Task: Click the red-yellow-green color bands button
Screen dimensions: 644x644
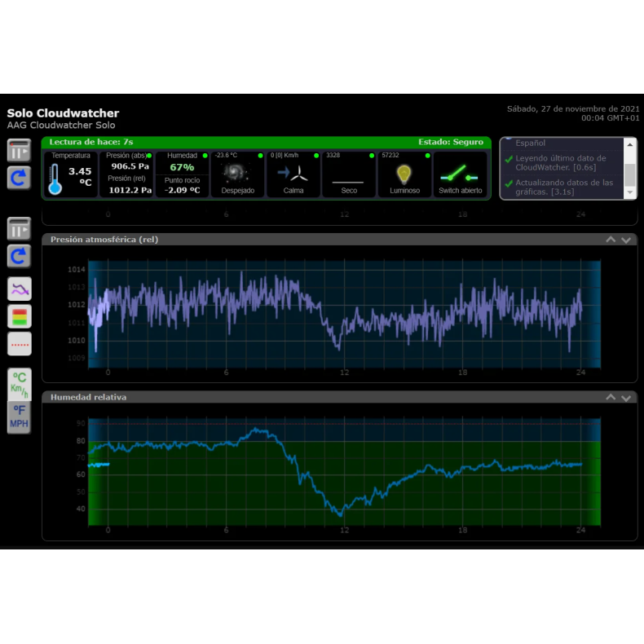Action: 19,315
